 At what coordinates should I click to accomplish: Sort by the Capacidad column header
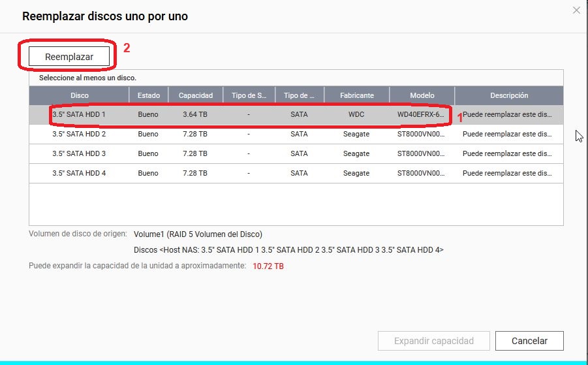point(196,95)
